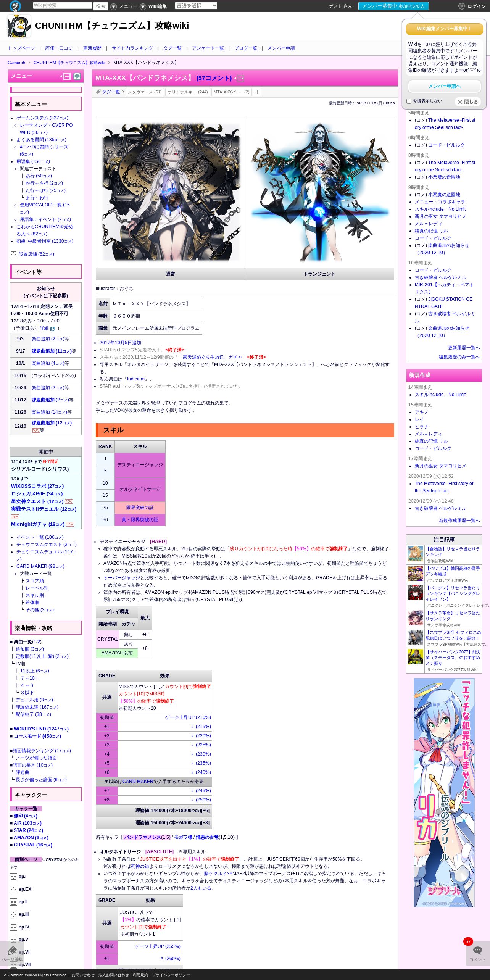
Task: Expand the ep.III tree item
Action: [13, 914]
